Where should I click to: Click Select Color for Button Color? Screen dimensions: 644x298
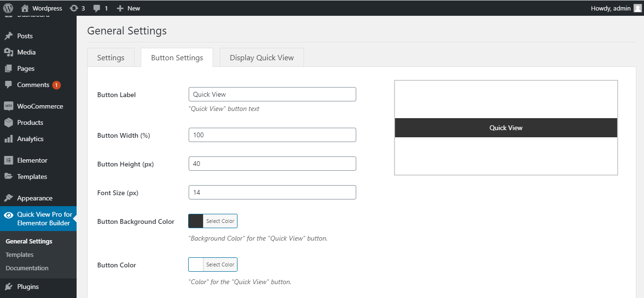220,264
